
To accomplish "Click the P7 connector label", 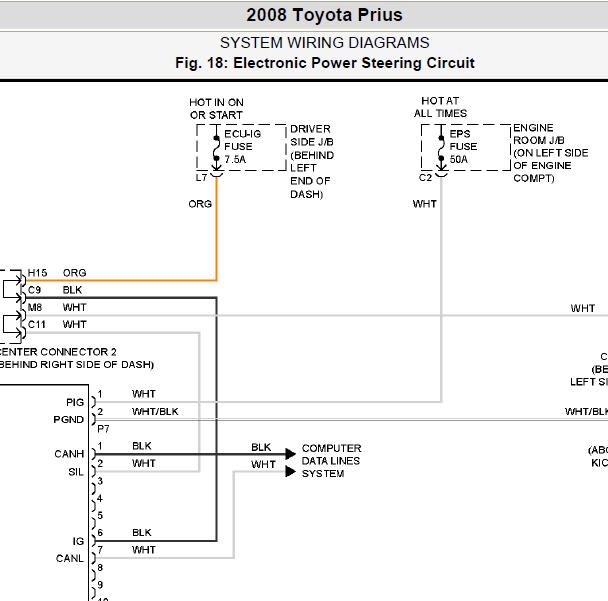I will click(103, 429).
